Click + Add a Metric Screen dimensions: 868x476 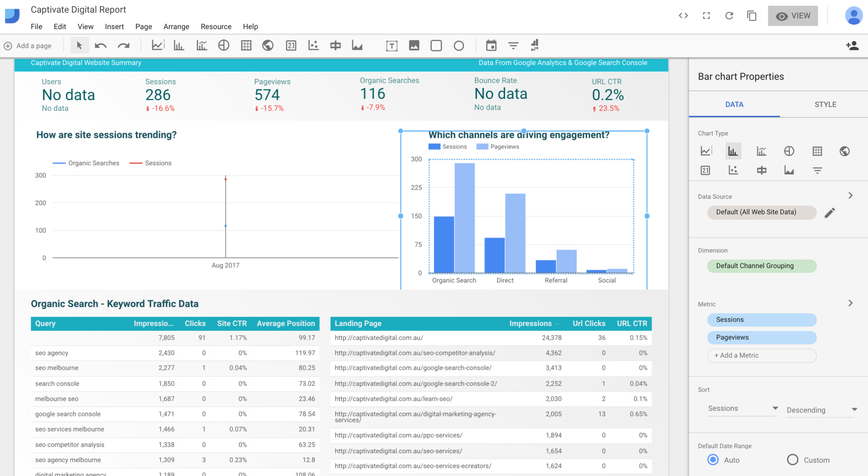coord(762,355)
